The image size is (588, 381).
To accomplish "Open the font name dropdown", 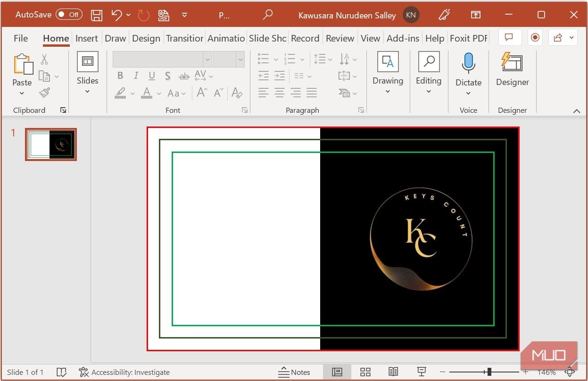I will tap(207, 59).
